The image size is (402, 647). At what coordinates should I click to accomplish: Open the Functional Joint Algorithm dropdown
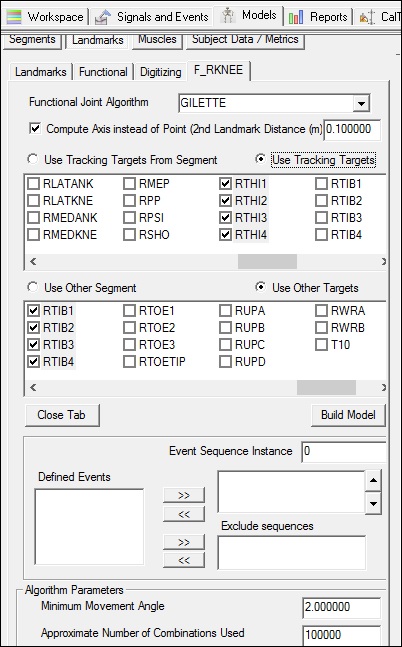click(x=361, y=103)
